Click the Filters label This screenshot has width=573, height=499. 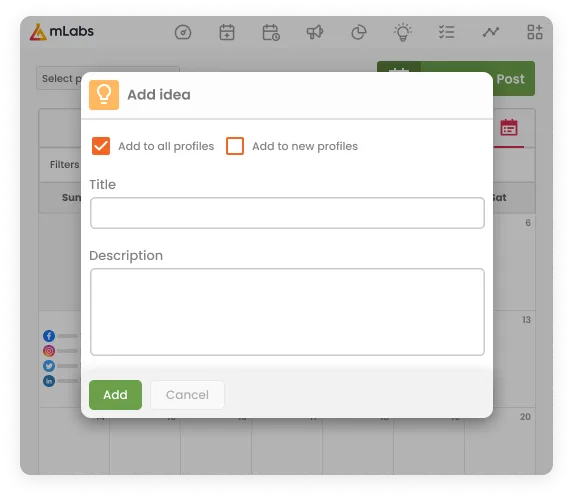click(x=65, y=164)
